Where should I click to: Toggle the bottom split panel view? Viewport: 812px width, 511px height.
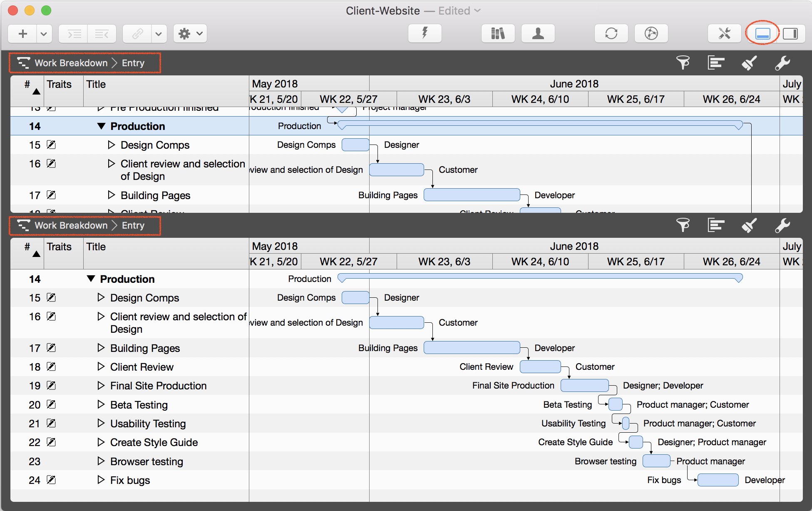click(762, 33)
